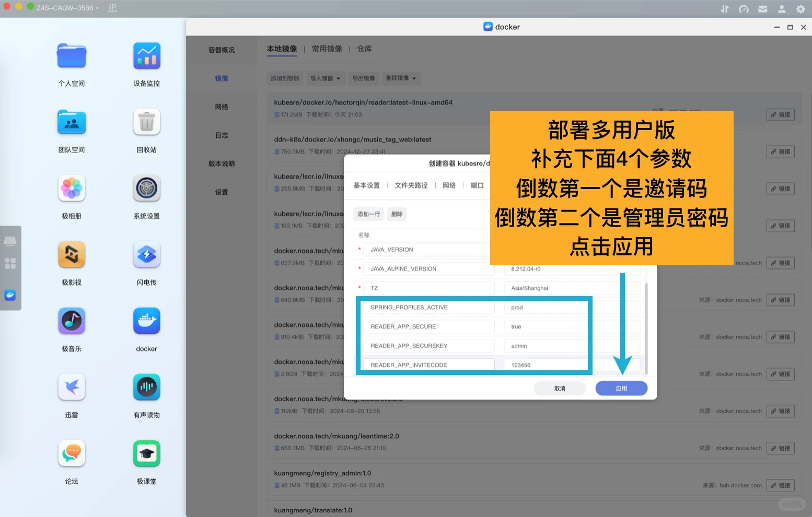Open the 端口 tab in dialog
812x517 pixels.
point(477,185)
